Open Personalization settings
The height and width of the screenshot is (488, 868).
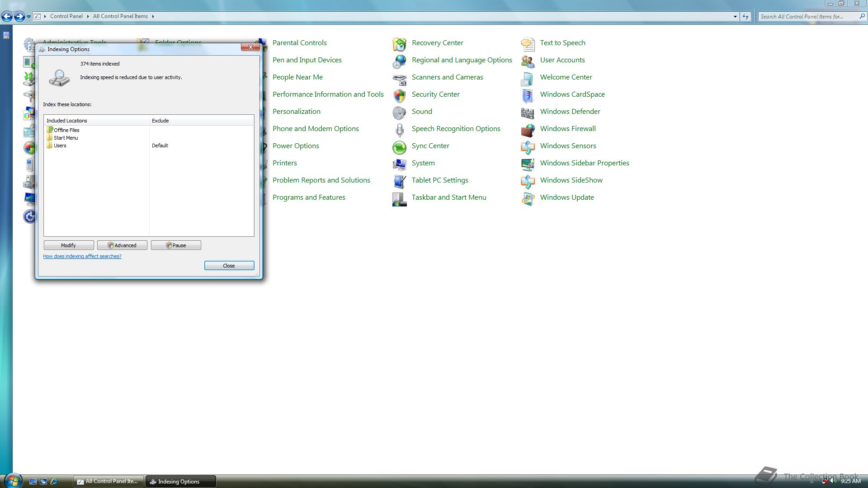tap(296, 111)
